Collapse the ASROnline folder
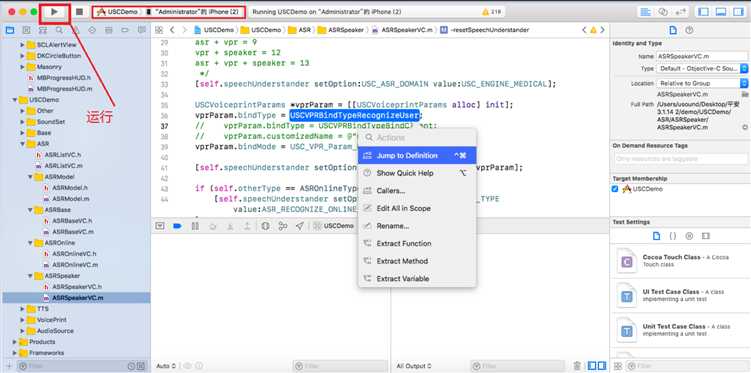The height and width of the screenshot is (373, 751). pyautogui.click(x=30, y=243)
